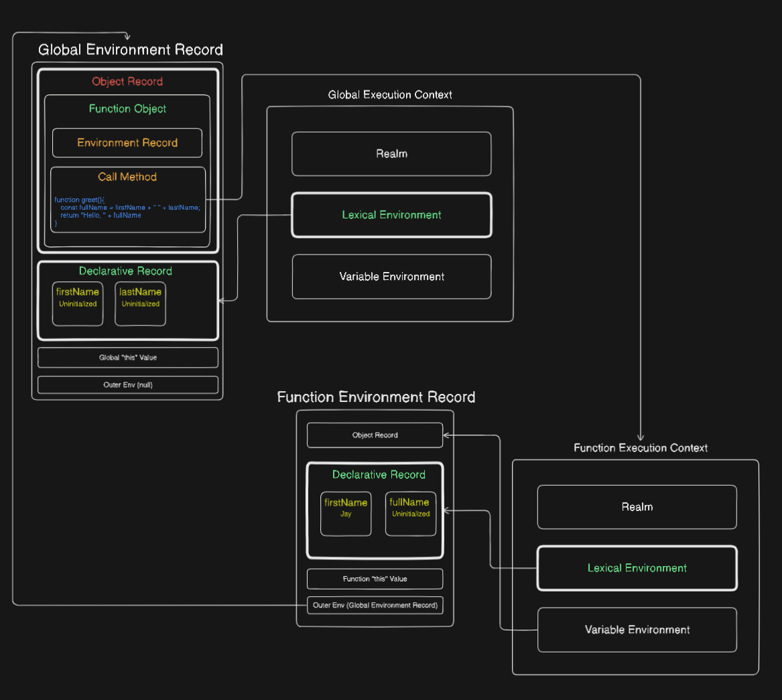This screenshot has width=782, height=700.
Task: Click Variable Environment in Global Execution Context
Action: 391,277
